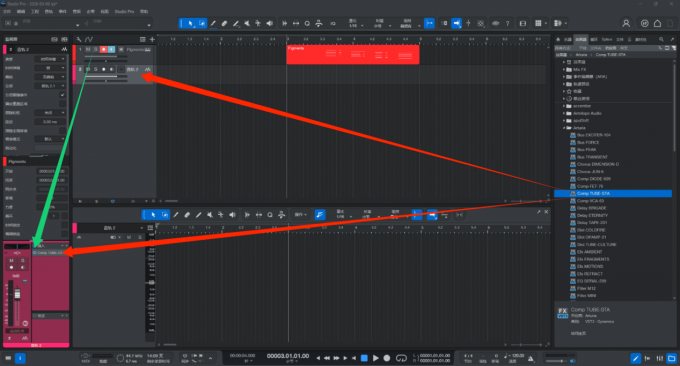
Task: Select the Arrow tool in editor toolbar
Action: coord(153,215)
